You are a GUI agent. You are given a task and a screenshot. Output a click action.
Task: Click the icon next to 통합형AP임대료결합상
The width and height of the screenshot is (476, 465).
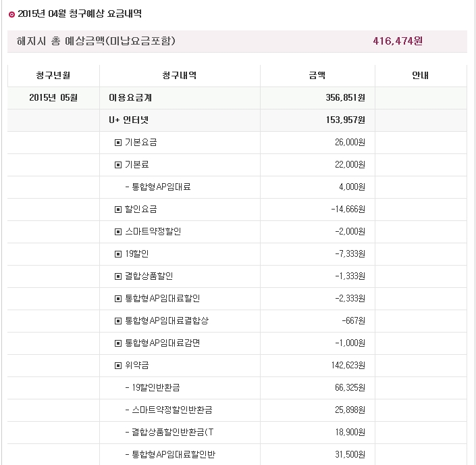(118, 321)
